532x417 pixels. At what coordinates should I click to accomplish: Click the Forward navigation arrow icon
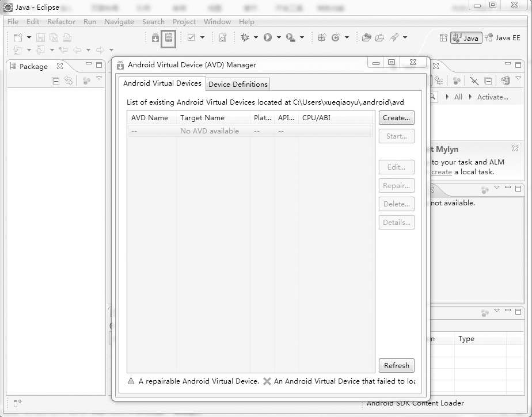tap(100, 50)
